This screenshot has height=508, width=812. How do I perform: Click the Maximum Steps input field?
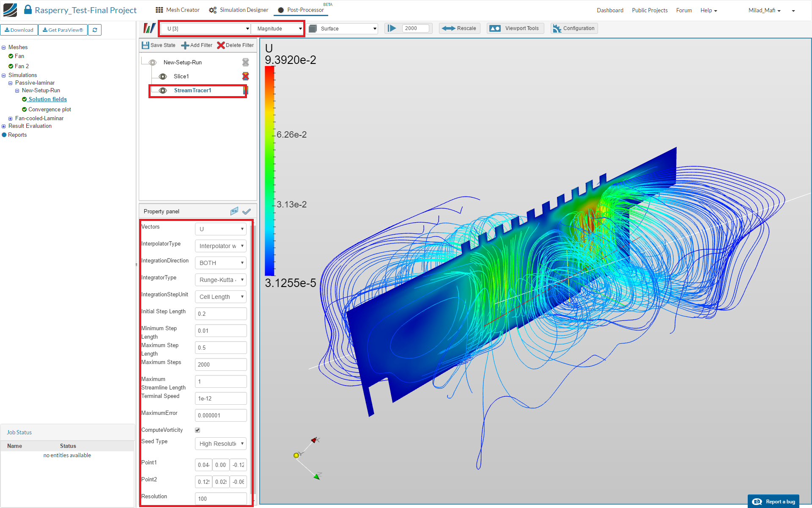tap(220, 364)
